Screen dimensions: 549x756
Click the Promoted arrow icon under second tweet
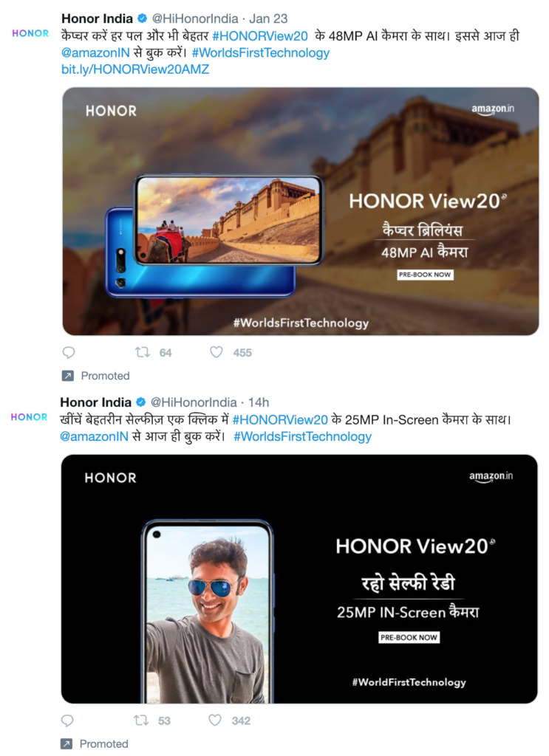(67, 744)
